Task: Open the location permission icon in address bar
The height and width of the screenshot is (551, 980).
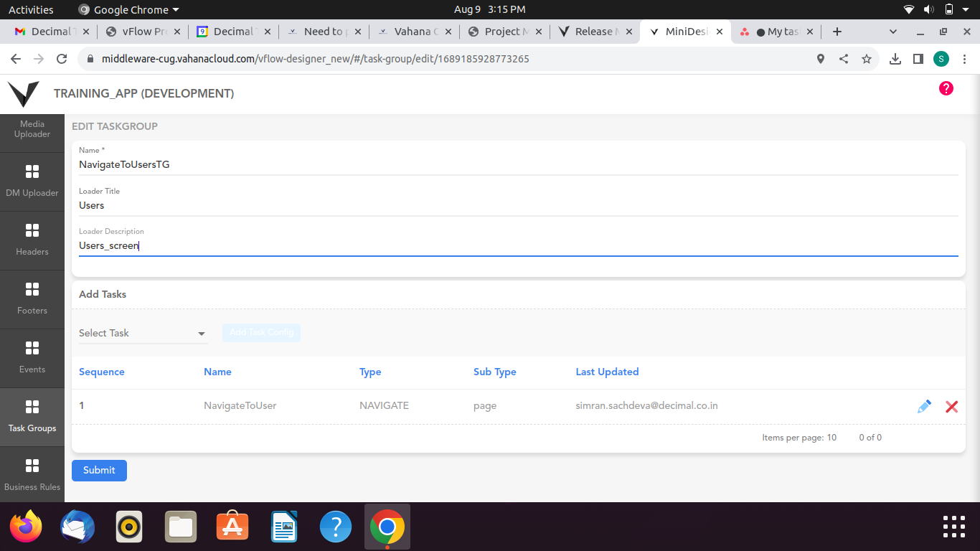Action: [x=821, y=59]
